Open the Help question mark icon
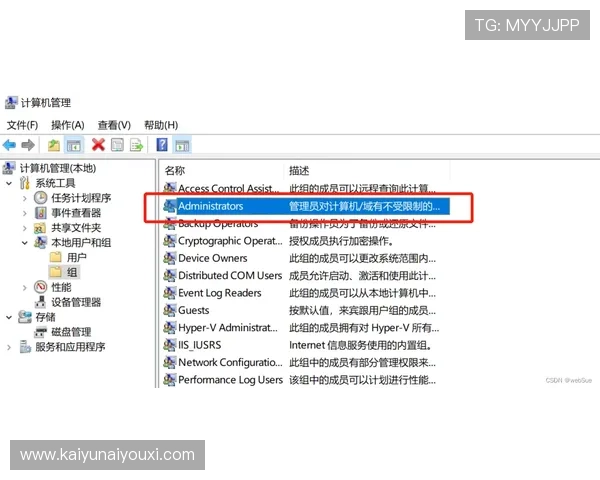The height and width of the screenshot is (480, 600). pos(162,145)
